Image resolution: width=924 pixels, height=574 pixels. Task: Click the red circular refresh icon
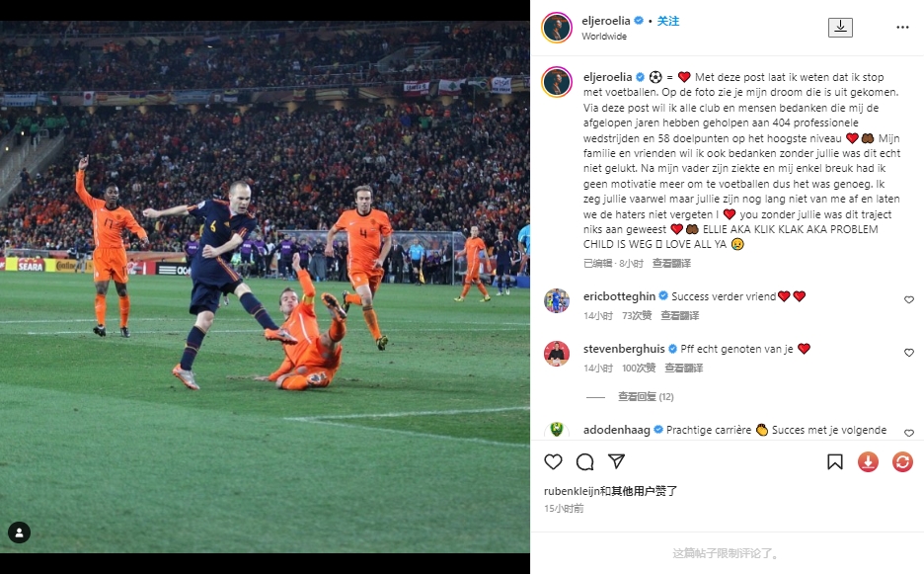(x=902, y=462)
